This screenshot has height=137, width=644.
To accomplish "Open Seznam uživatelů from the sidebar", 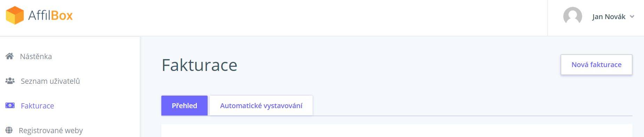I will tap(50, 81).
